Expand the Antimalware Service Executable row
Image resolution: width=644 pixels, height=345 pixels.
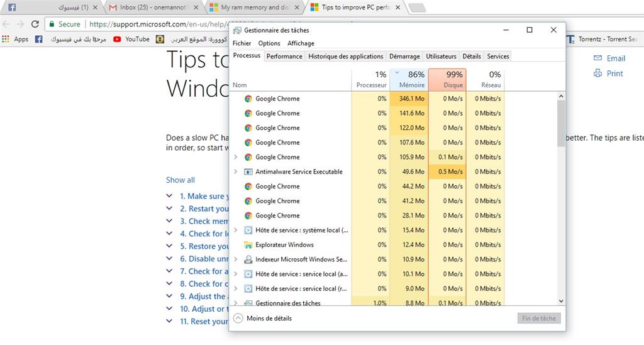click(x=236, y=172)
